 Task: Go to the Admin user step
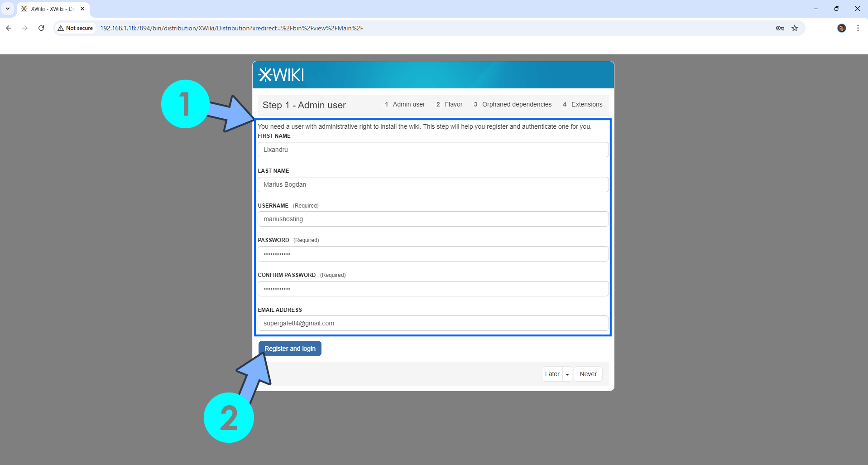click(x=405, y=104)
